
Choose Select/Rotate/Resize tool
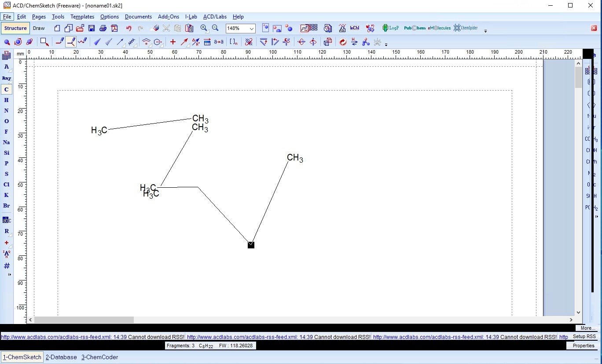point(18,42)
